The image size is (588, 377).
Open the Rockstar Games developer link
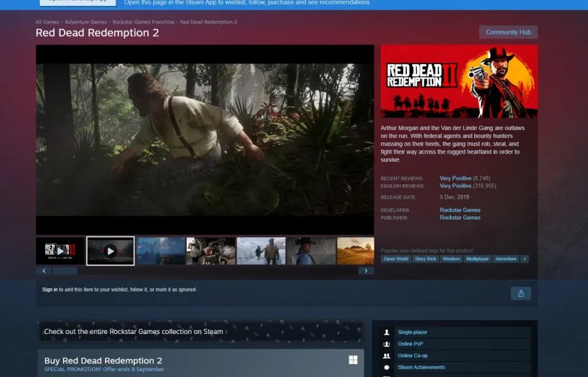460,210
